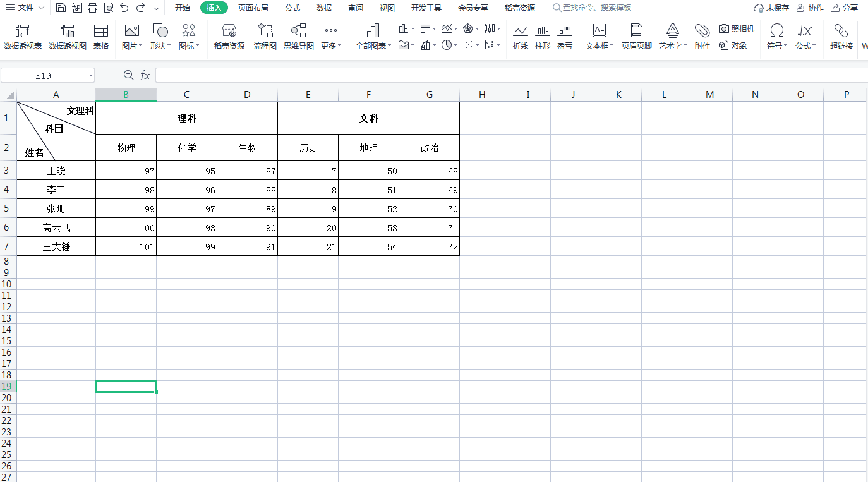The width and height of the screenshot is (868, 482).
Task: Open the 文件 file menu
Action: [25, 8]
